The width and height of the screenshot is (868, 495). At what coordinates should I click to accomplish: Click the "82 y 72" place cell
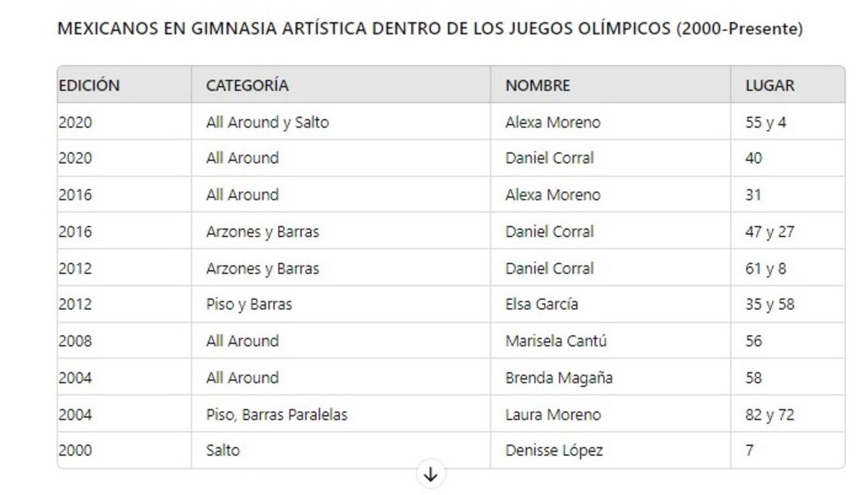(770, 415)
